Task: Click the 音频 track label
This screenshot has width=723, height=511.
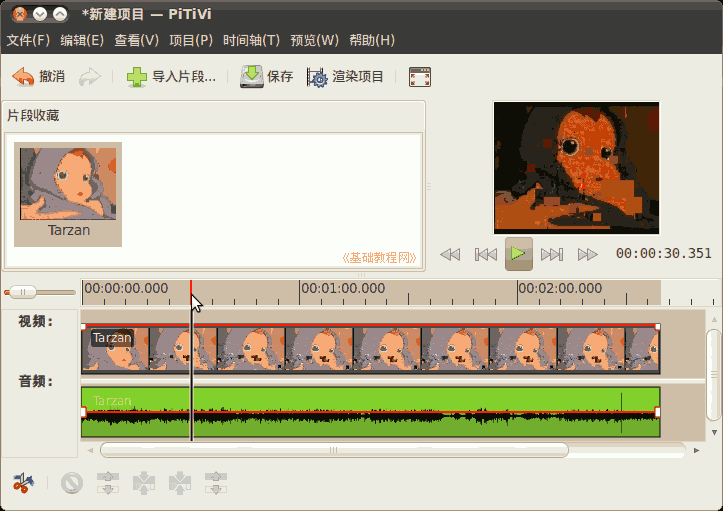Action: [36, 381]
